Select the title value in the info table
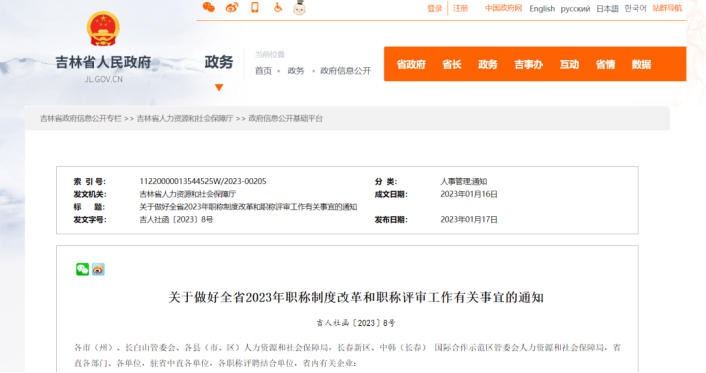The height and width of the screenshot is (373, 706). pyautogui.click(x=248, y=207)
